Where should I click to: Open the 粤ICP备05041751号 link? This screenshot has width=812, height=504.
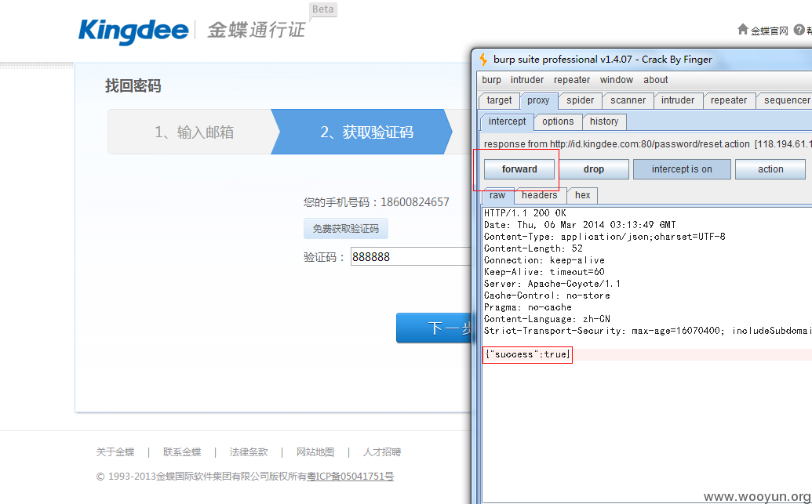[x=350, y=476]
